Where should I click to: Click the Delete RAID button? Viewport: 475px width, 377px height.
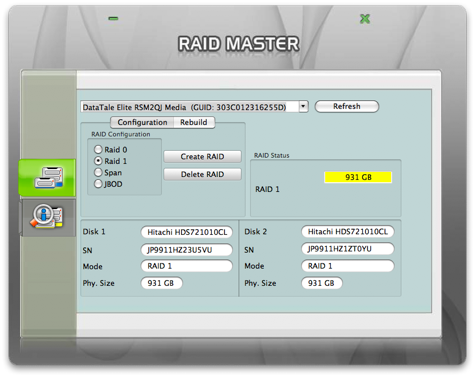(202, 174)
